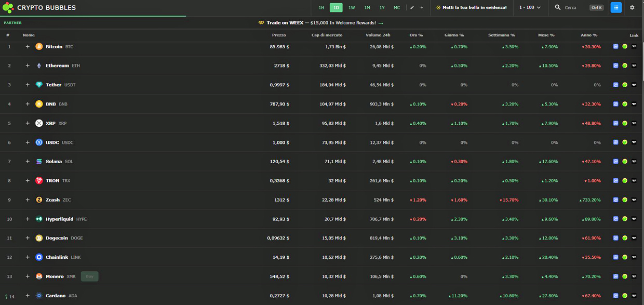This screenshot has height=305, width=644.
Task: Expand the USDC row with plus
Action: pyautogui.click(x=28, y=142)
